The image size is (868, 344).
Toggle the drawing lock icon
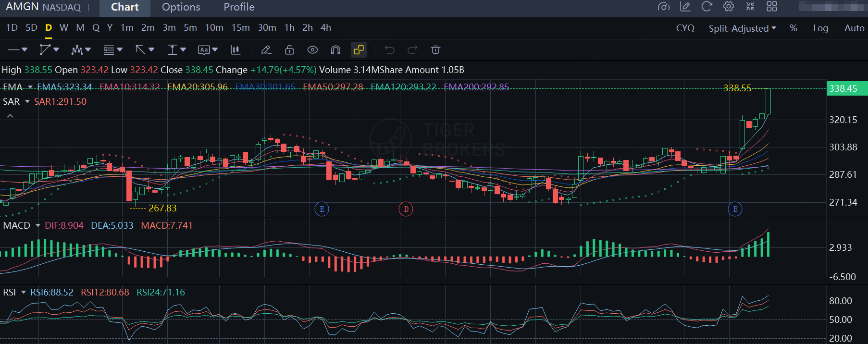click(x=289, y=50)
